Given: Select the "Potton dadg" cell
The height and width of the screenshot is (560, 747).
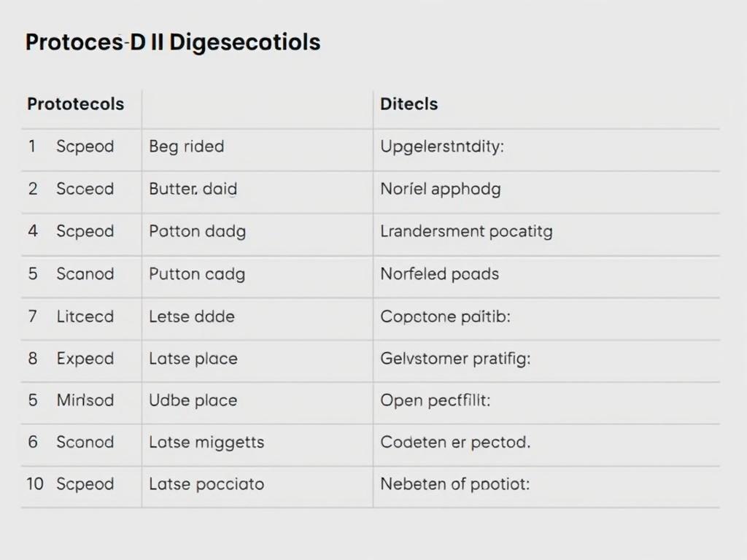Looking at the screenshot, I should click(x=197, y=231).
